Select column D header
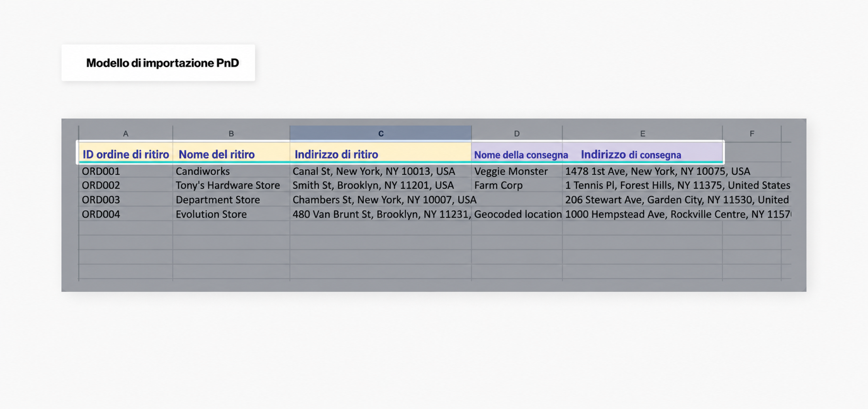This screenshot has width=868, height=409. point(517,134)
